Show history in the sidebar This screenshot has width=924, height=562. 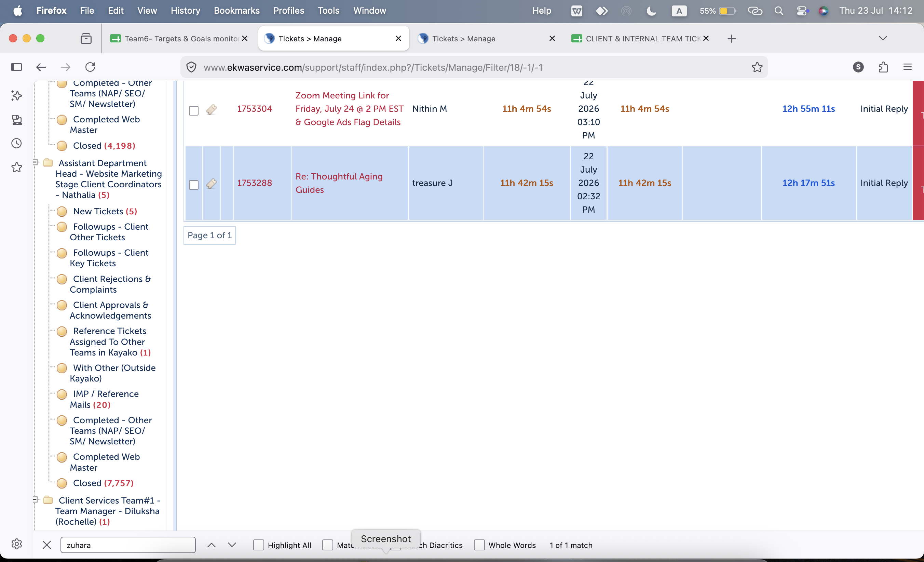[x=16, y=143]
